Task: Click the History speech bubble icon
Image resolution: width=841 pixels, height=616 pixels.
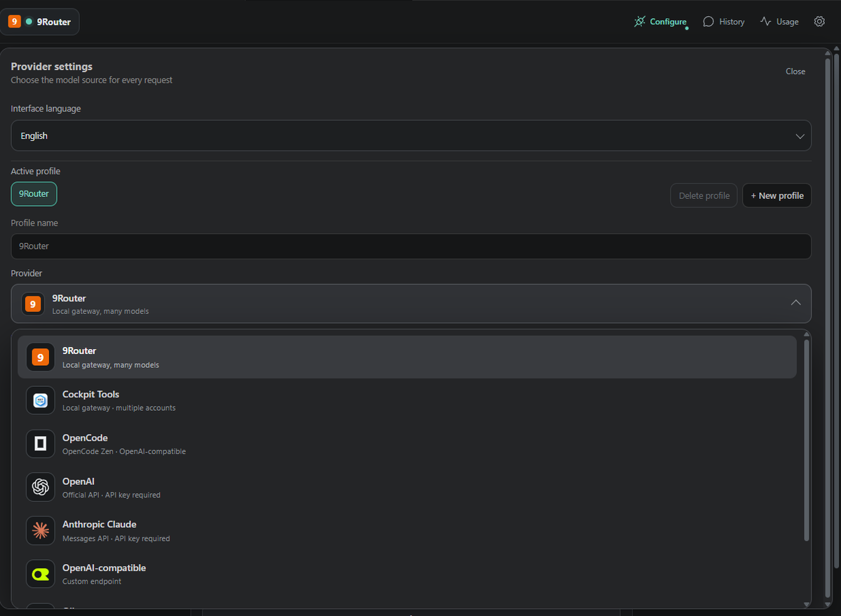Action: [x=709, y=22]
